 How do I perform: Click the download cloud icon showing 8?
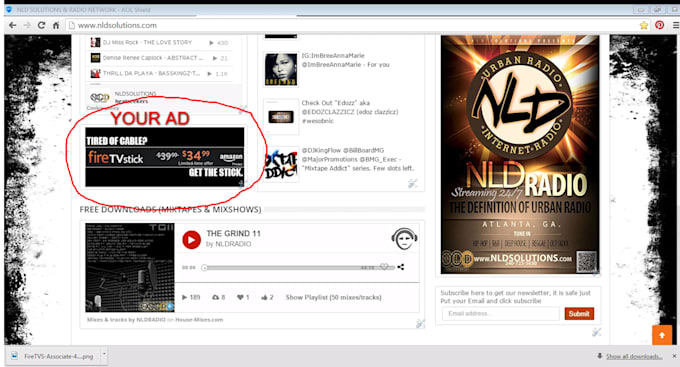tap(216, 297)
